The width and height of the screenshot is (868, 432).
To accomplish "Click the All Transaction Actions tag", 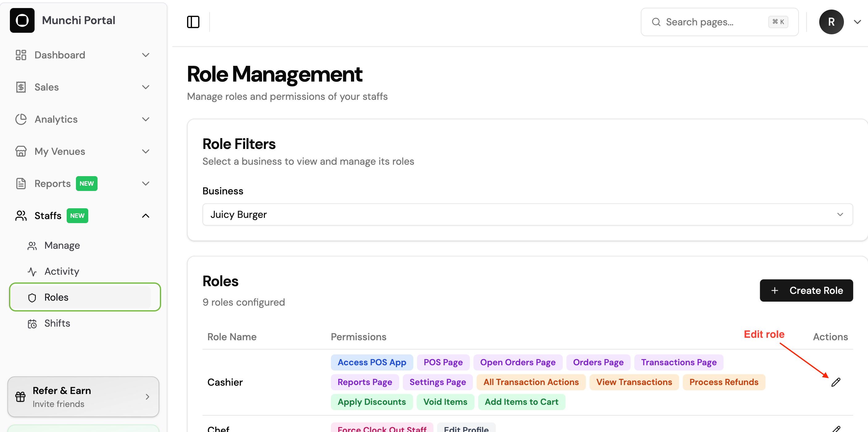I will (x=531, y=382).
